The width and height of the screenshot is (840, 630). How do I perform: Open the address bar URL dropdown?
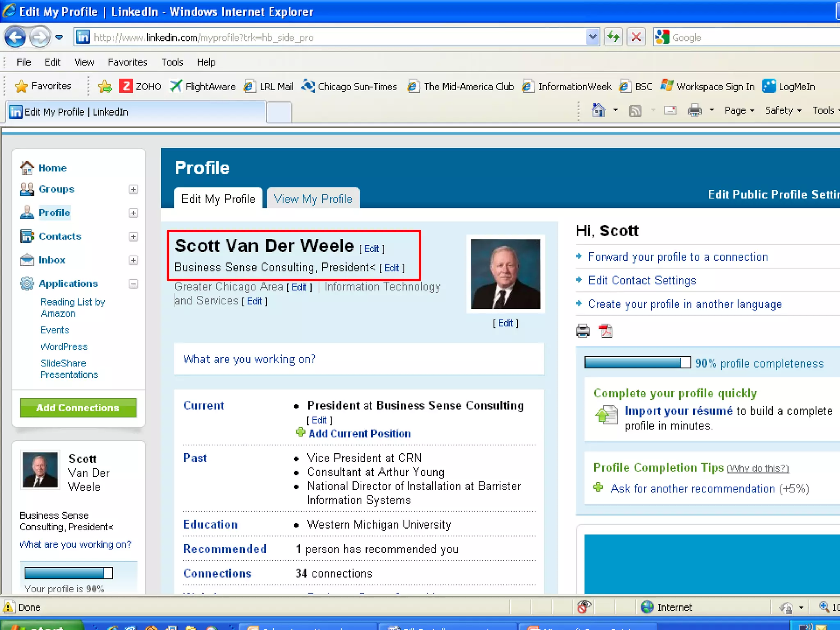[592, 37]
